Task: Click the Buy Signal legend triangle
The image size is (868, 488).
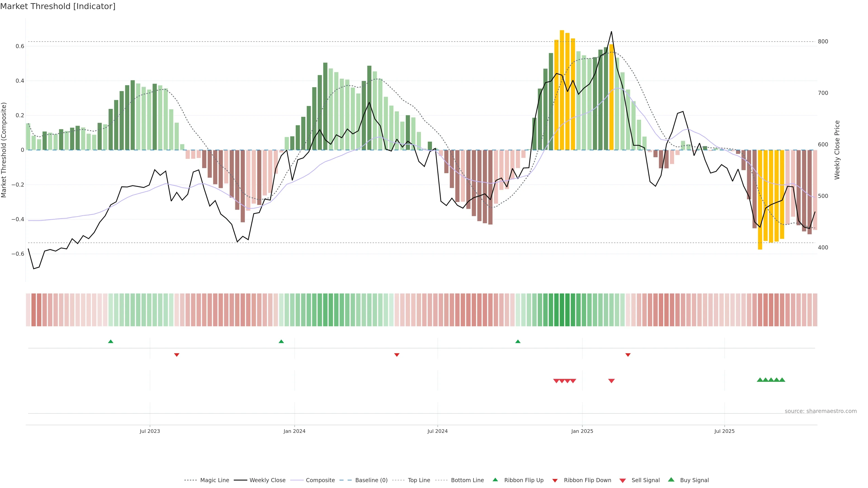Action: pos(671,480)
